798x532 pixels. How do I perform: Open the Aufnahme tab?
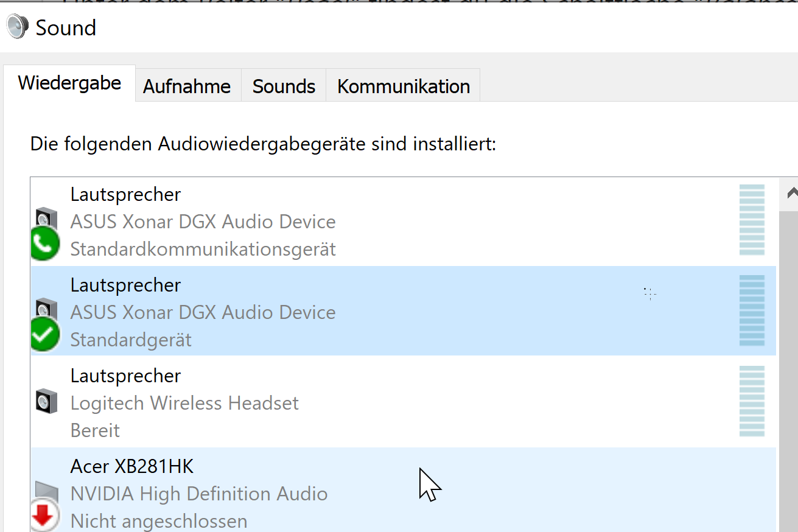[x=187, y=86]
